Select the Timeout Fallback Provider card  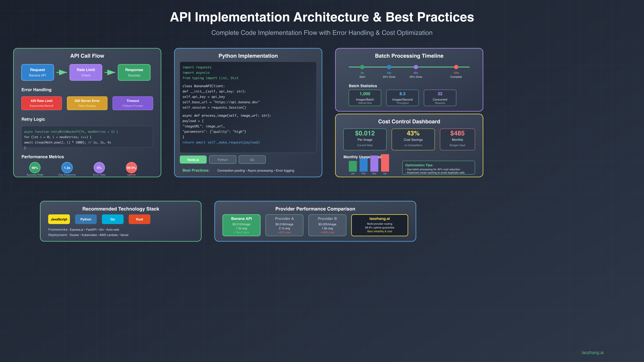133,103
